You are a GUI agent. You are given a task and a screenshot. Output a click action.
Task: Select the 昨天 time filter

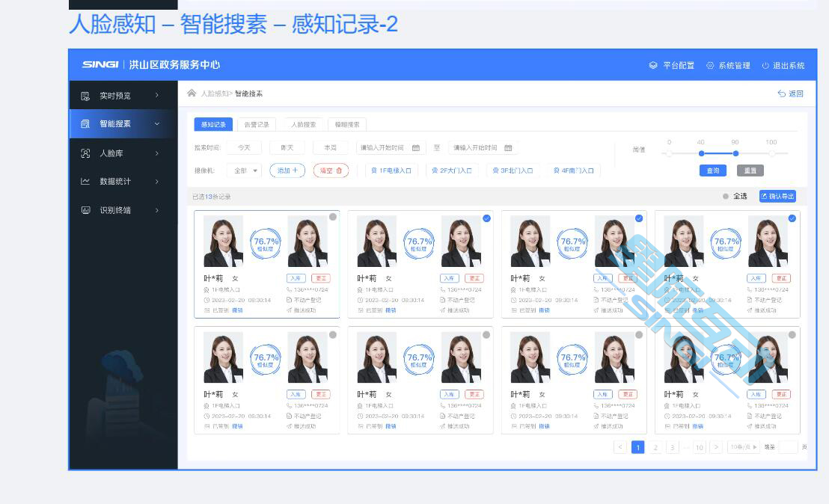pyautogui.click(x=287, y=148)
